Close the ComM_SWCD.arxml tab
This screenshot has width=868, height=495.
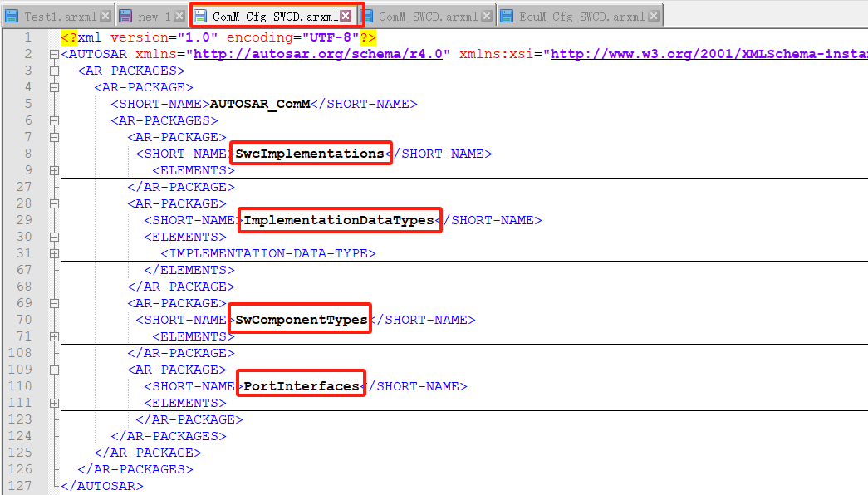[x=487, y=16]
